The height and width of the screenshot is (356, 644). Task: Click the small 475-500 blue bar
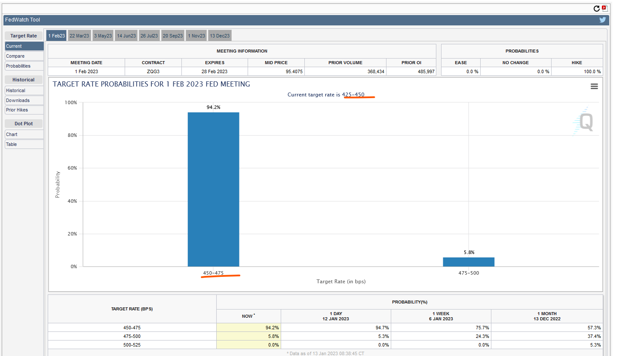tap(469, 262)
